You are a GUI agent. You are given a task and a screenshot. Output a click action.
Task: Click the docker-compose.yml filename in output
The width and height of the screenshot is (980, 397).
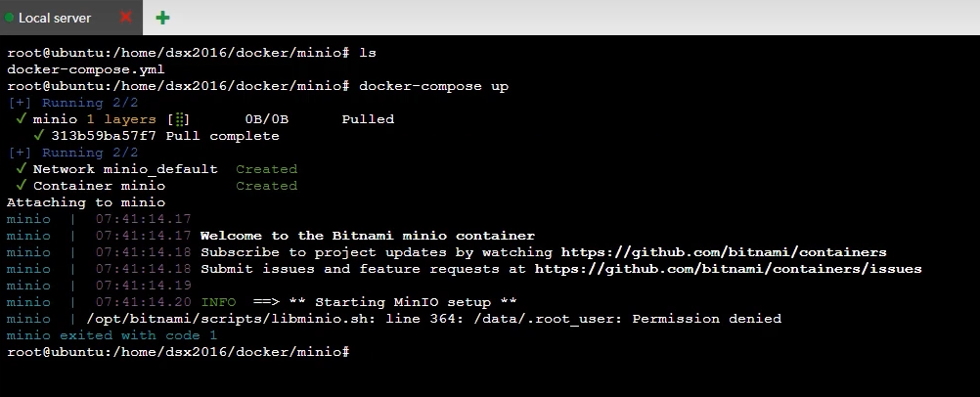(86, 69)
